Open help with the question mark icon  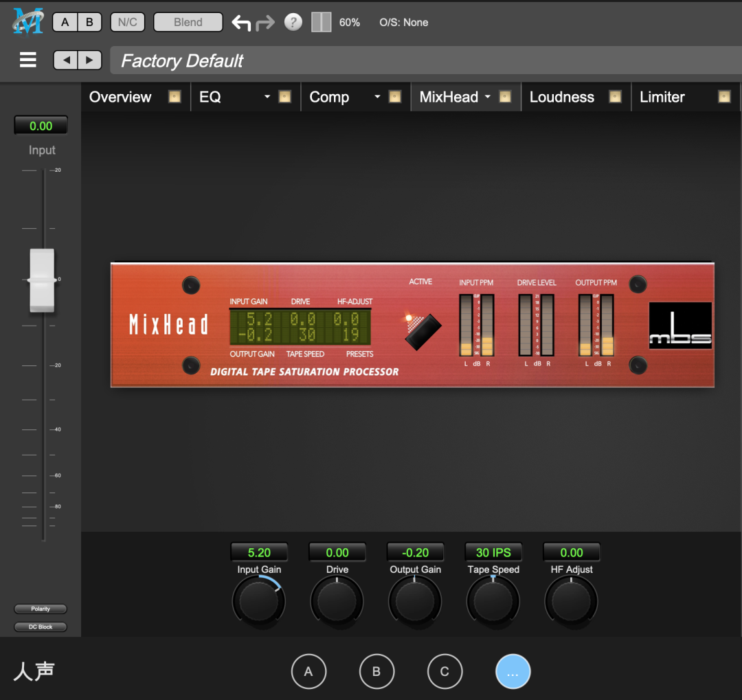(293, 22)
